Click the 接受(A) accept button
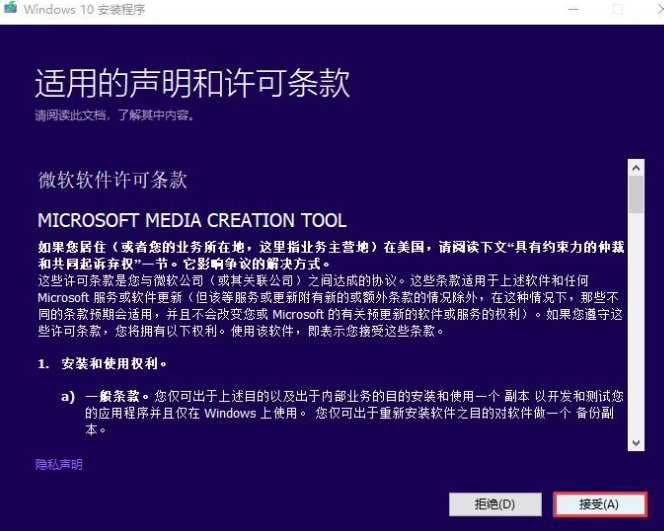The image size is (664, 531). [x=600, y=504]
